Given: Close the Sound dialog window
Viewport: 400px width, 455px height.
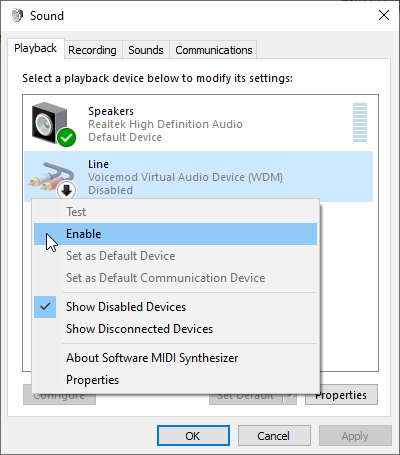Looking at the screenshot, I should tap(384, 15).
